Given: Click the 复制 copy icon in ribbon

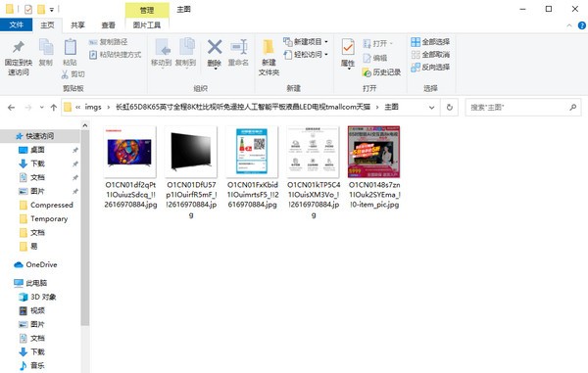Looking at the screenshot, I should point(46,48).
